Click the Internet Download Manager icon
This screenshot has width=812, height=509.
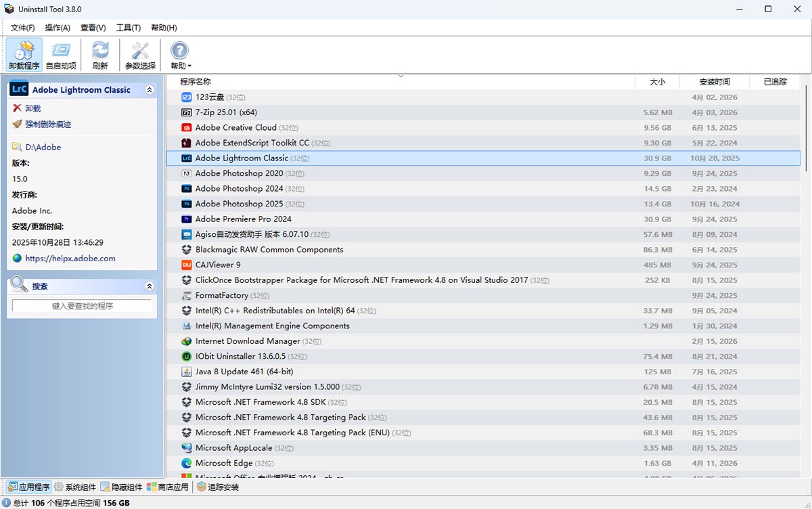tap(187, 341)
